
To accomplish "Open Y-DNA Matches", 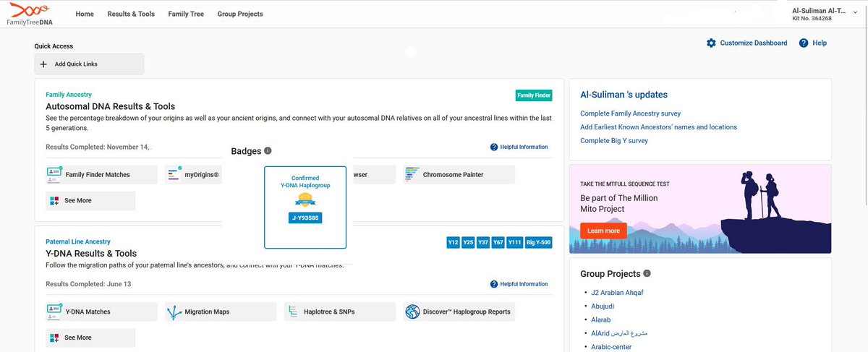I will tap(101, 312).
